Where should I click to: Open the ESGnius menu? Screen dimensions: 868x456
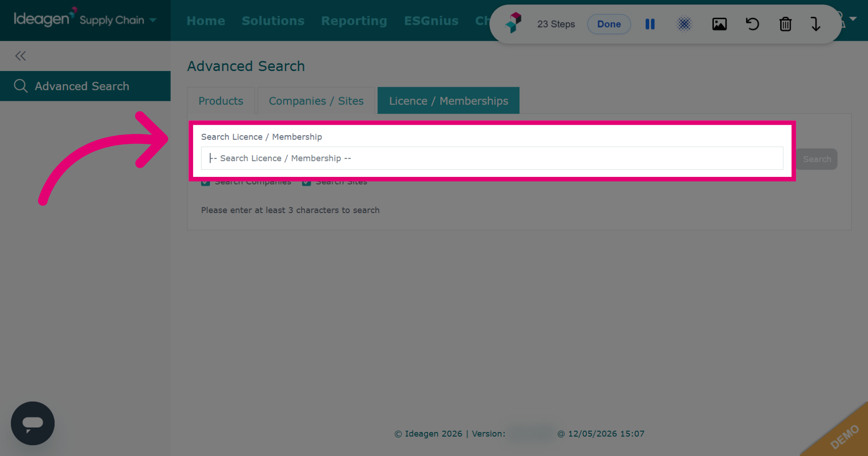point(431,21)
